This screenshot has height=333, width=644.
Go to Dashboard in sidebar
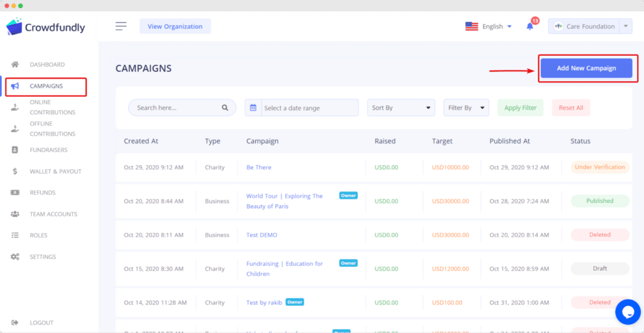coord(47,64)
